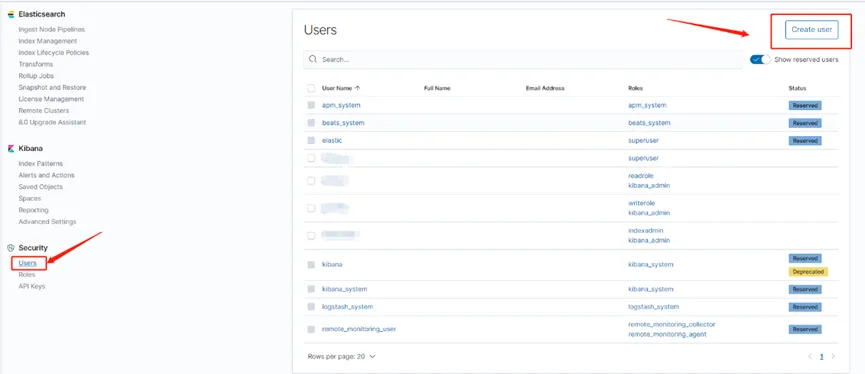
Task: Click the disabled checkbox for kibana_system user
Action: [x=311, y=289]
